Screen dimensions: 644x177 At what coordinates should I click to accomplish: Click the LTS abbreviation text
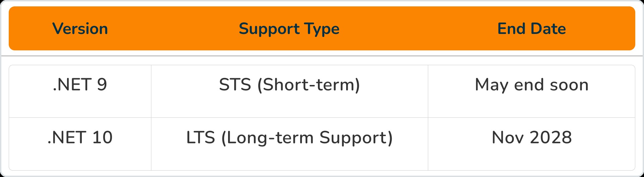tap(201, 138)
